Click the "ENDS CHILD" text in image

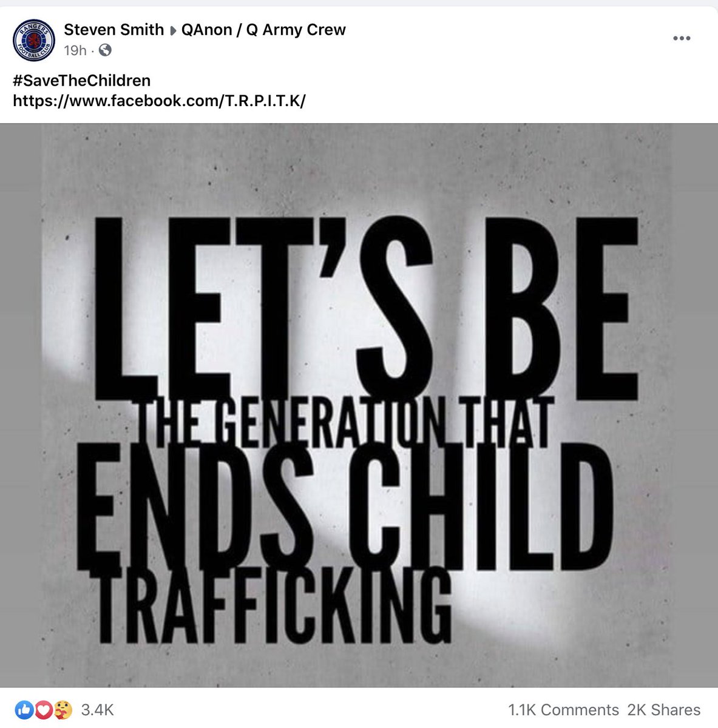click(x=345, y=510)
